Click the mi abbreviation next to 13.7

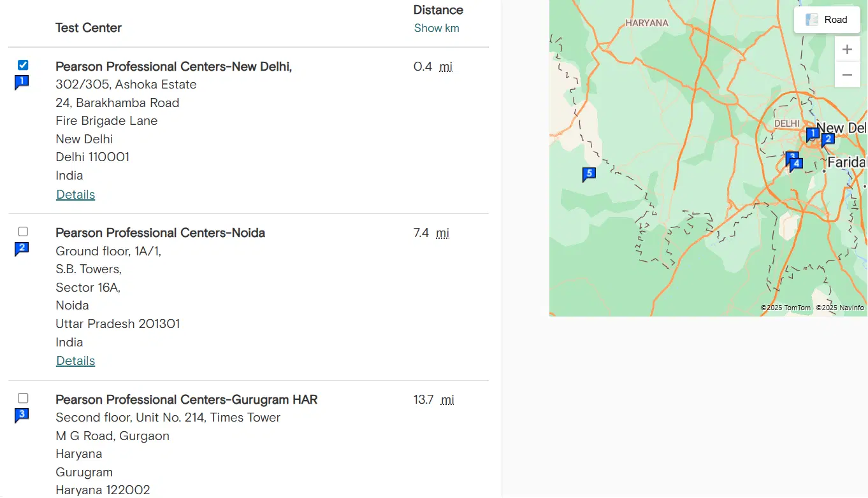[x=448, y=400]
